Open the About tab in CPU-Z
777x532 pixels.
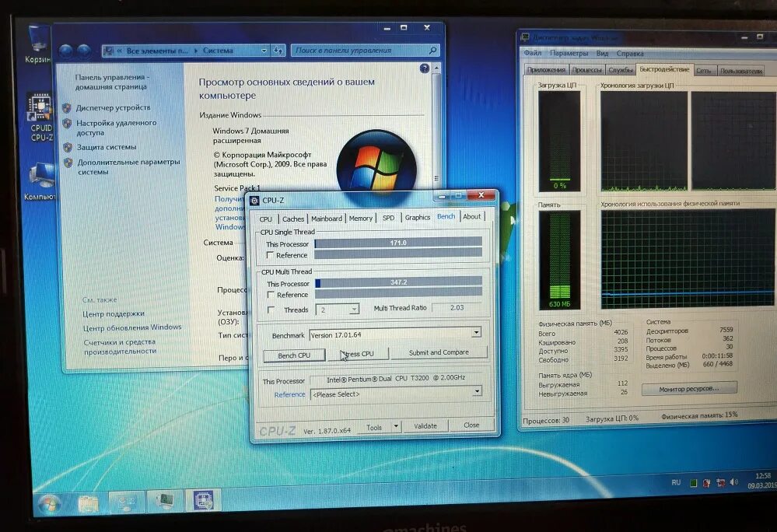coord(472,216)
